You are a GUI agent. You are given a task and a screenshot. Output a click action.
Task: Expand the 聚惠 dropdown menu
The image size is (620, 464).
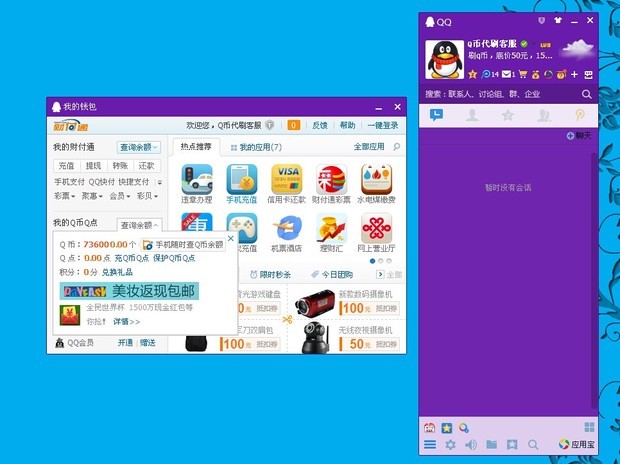pyautogui.click(x=92, y=196)
